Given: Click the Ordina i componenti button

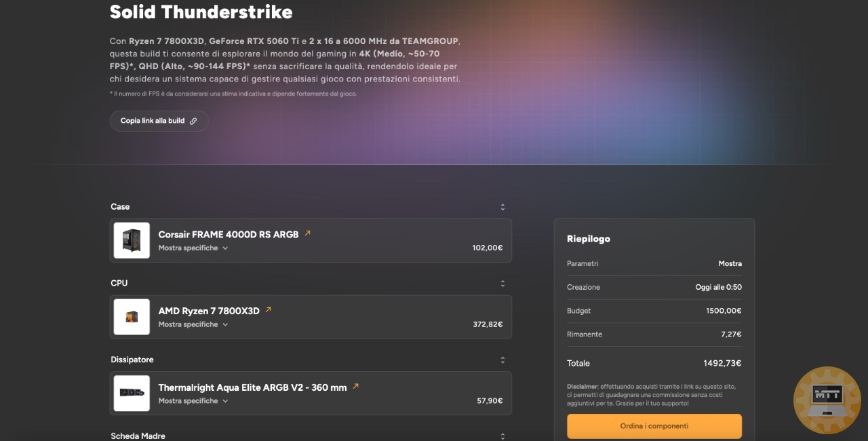Looking at the screenshot, I should (x=654, y=426).
